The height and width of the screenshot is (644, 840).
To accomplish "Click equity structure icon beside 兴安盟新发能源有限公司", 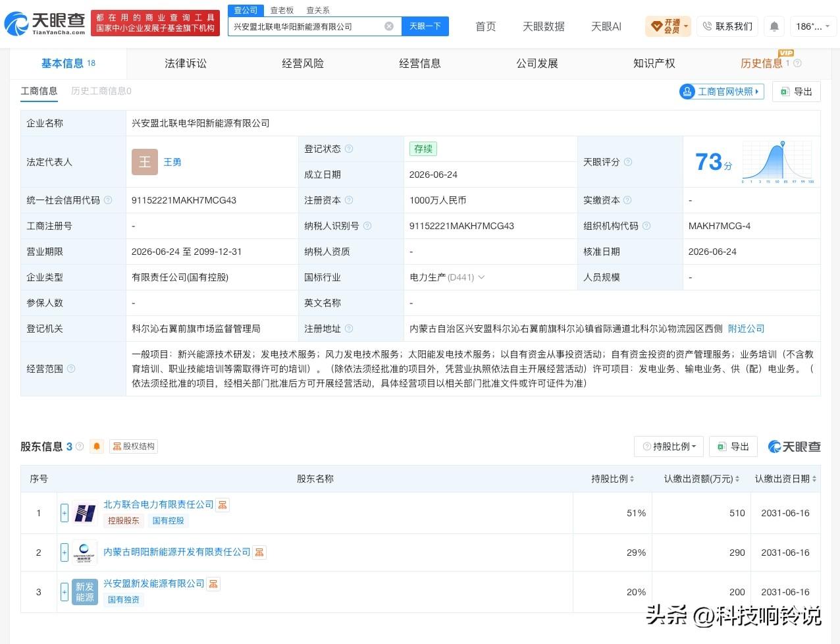I will click(x=213, y=584).
